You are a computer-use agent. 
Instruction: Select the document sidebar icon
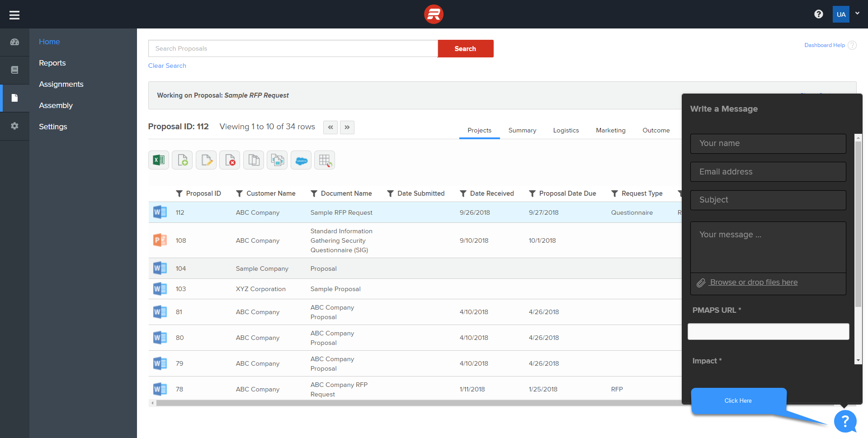14,98
